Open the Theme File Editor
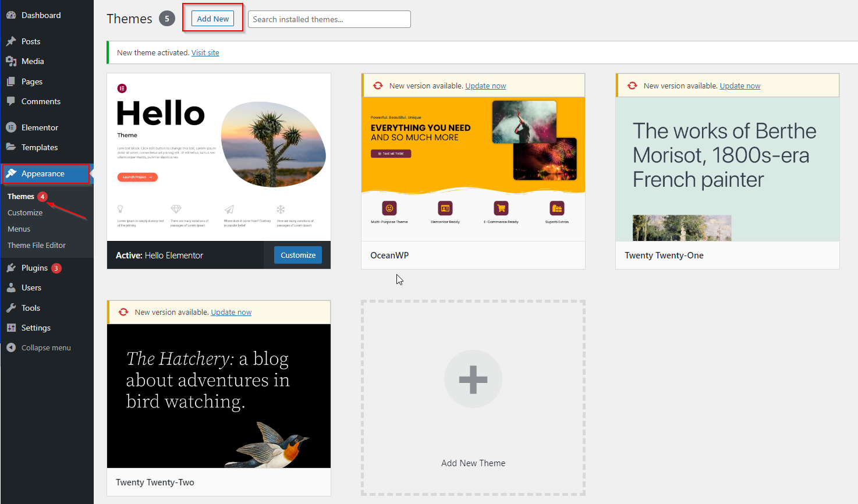This screenshot has width=858, height=504. coord(37,246)
